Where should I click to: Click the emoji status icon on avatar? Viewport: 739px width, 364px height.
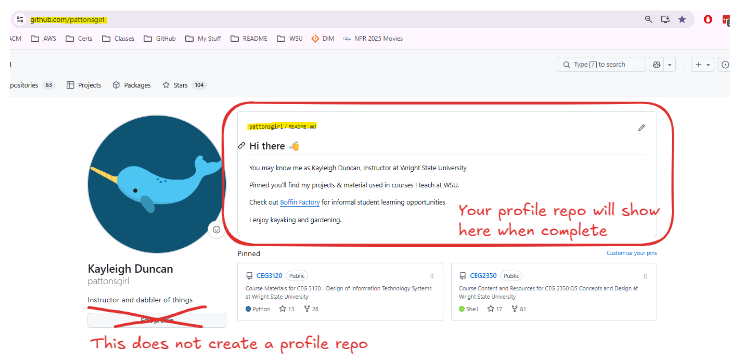click(216, 230)
